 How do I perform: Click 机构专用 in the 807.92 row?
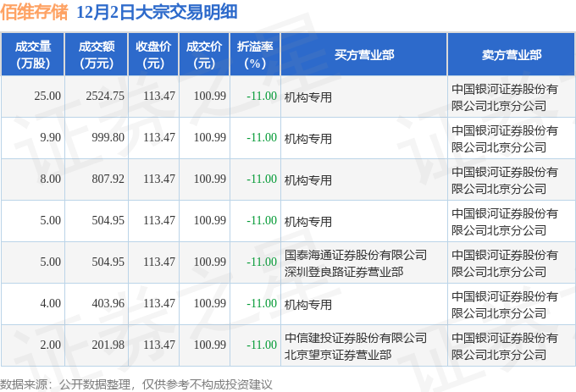point(307,180)
